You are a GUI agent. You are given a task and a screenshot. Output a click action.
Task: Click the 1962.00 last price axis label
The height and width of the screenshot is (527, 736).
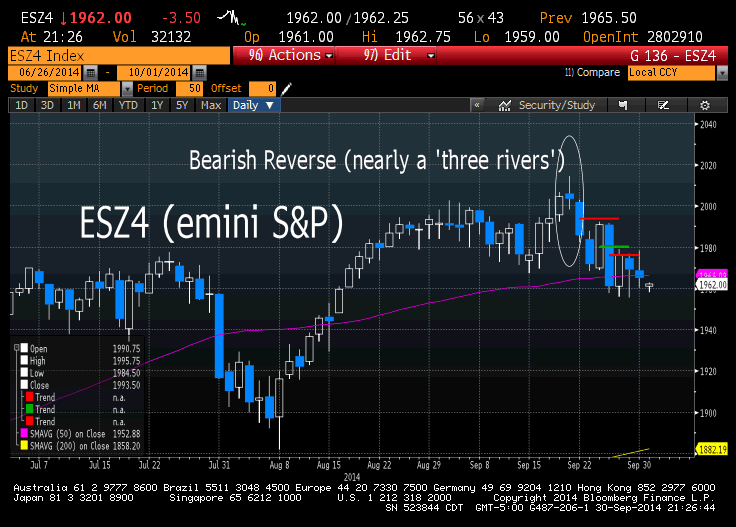(713, 285)
